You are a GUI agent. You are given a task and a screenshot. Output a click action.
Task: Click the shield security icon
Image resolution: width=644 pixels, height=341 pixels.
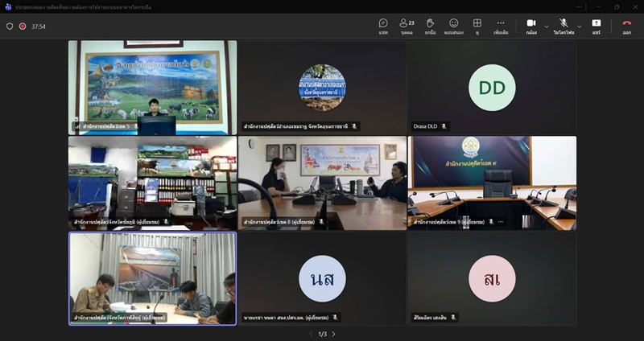pyautogui.click(x=10, y=26)
